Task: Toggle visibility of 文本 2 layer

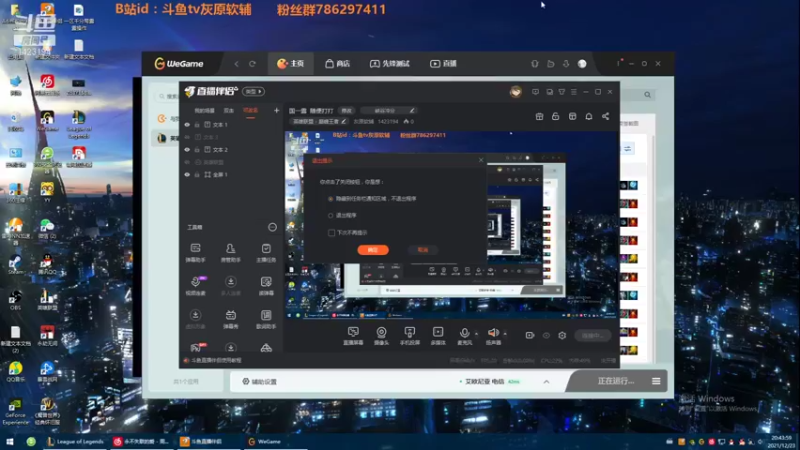Action: pyautogui.click(x=187, y=149)
